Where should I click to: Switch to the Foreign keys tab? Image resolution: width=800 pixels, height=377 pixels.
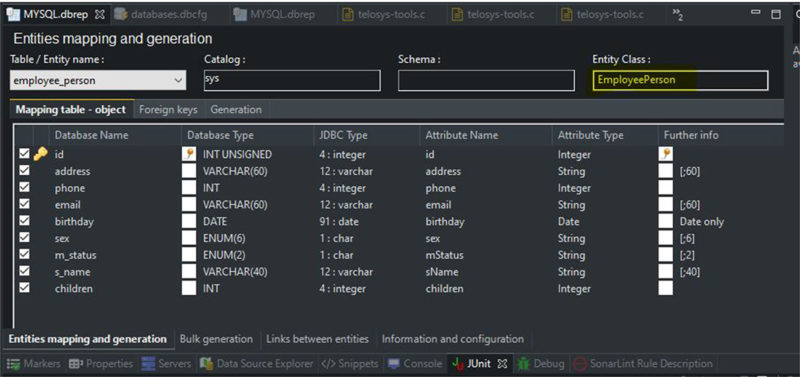(x=168, y=109)
